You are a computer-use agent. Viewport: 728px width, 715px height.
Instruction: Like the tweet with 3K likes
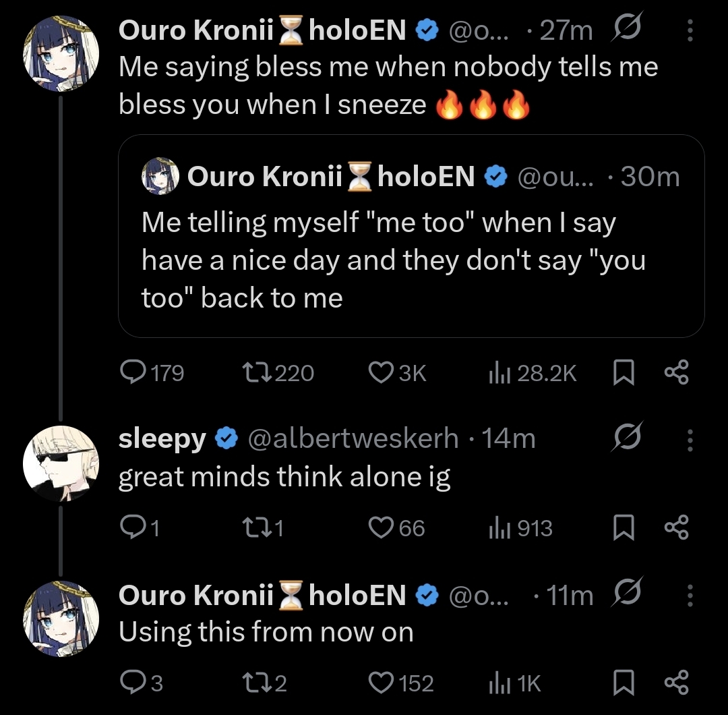tap(398, 372)
